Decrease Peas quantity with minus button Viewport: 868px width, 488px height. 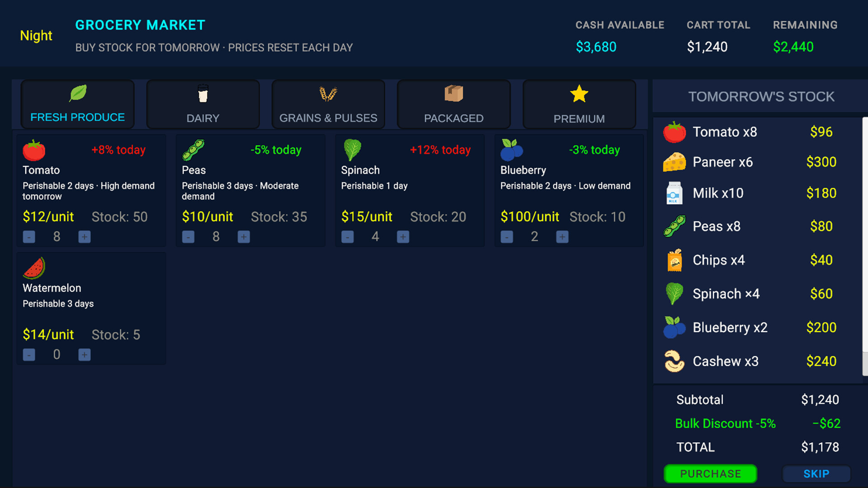(188, 236)
